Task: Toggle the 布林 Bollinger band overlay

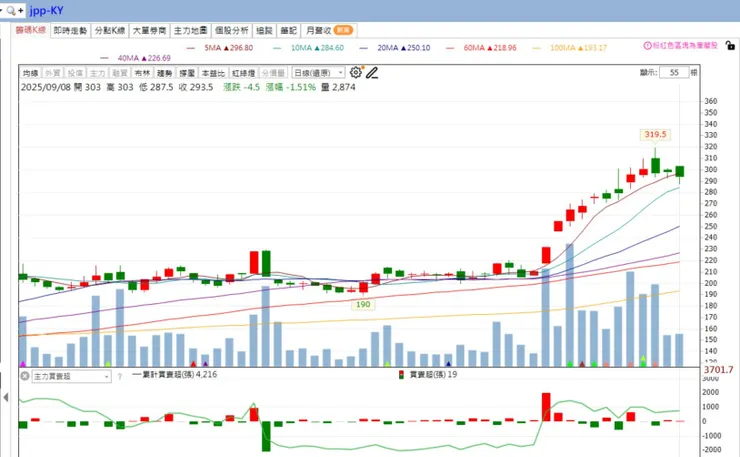Action: point(142,73)
